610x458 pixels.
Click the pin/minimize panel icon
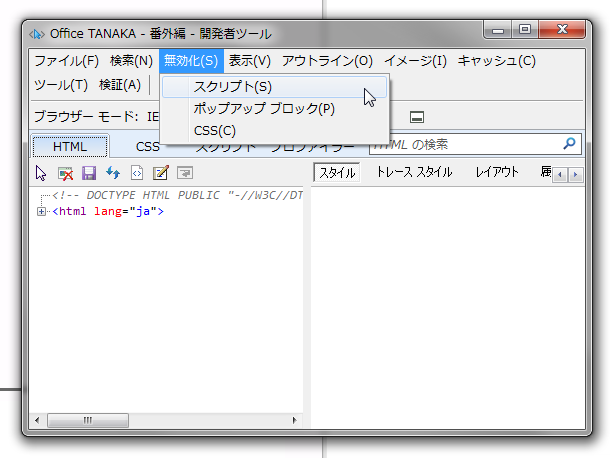pyautogui.click(x=417, y=117)
